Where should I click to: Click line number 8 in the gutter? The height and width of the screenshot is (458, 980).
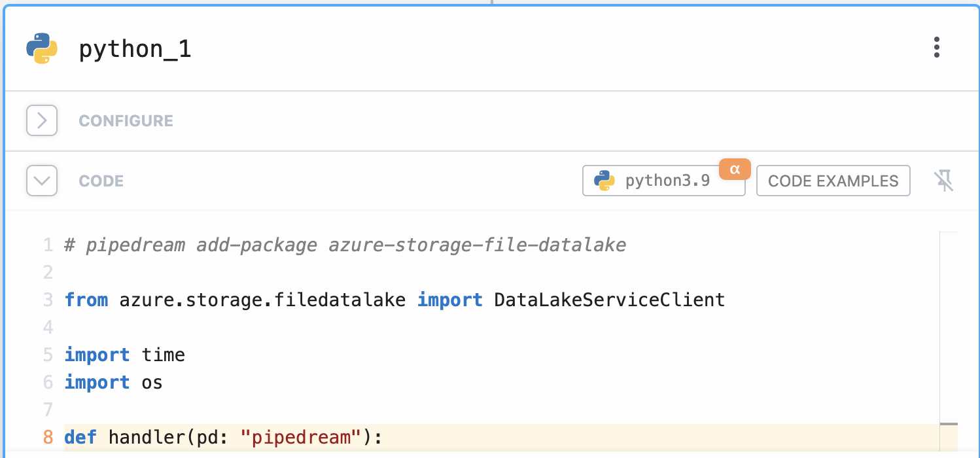48,437
